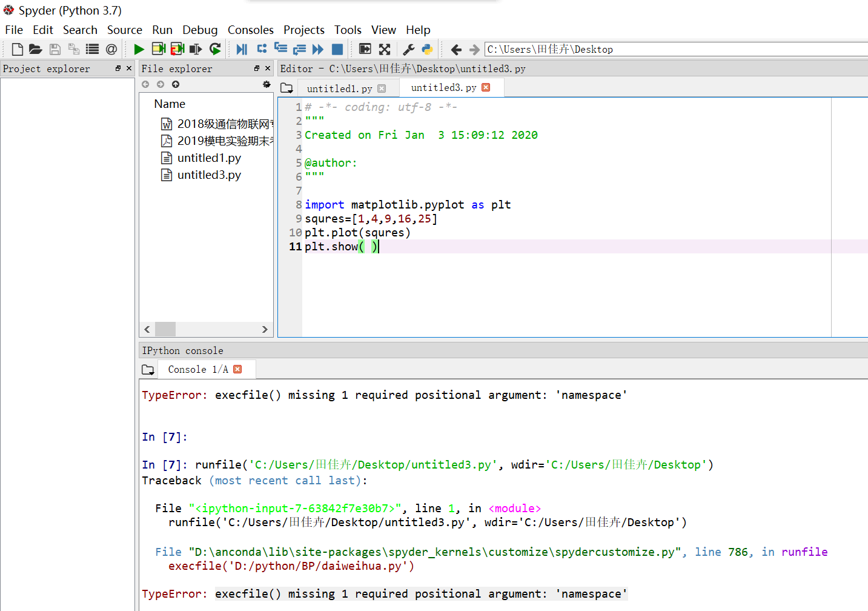Undock the File explorer pane
Screen dimensions: 868x611
pos(257,68)
